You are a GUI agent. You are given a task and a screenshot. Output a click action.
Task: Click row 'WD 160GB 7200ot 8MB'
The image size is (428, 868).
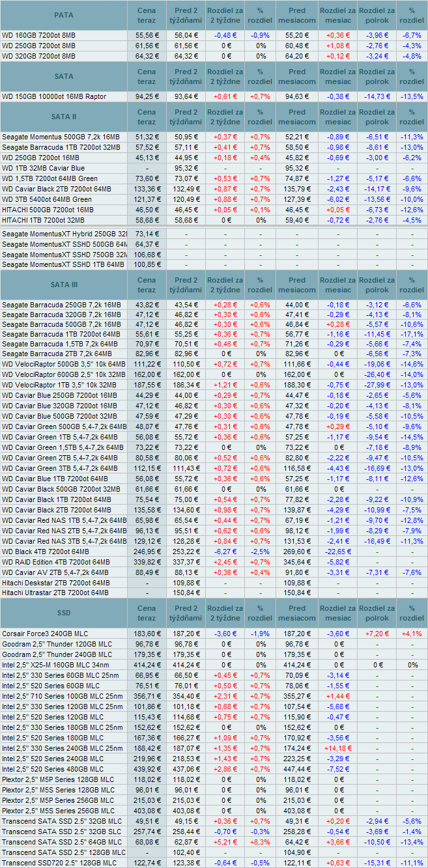[x=214, y=35]
